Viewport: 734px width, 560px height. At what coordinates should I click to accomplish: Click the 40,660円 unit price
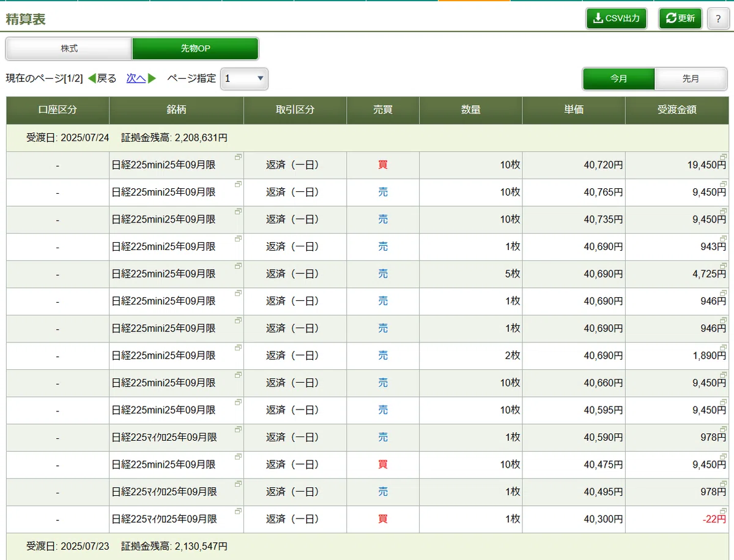point(604,383)
